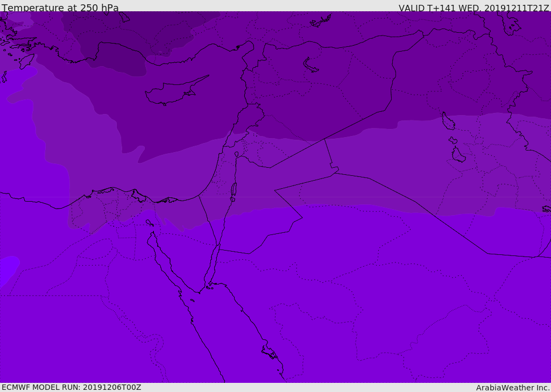This screenshot has height=392, width=551.
Task: Click the 'ArabiaWeather Inc' credit text
Action: point(512,388)
